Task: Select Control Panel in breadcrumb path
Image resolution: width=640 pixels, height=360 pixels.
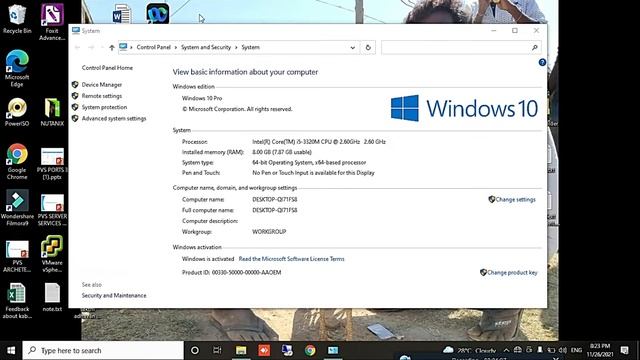Action: pyautogui.click(x=153, y=47)
